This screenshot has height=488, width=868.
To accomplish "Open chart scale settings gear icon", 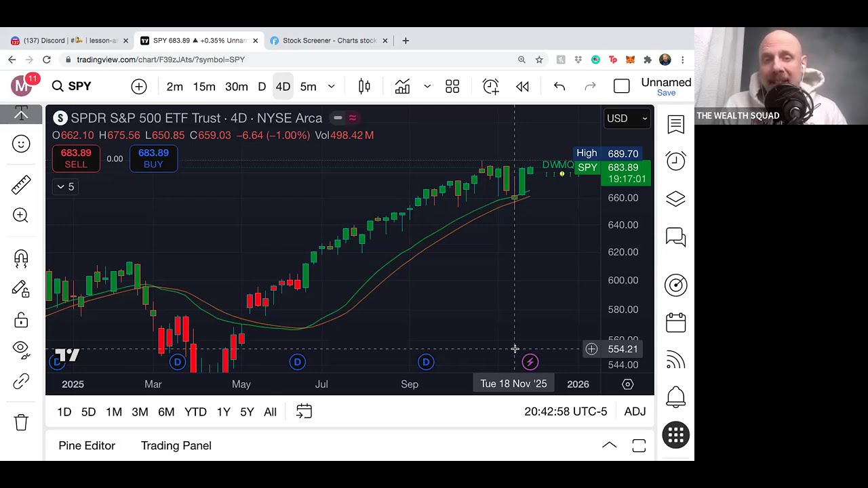I will coord(627,384).
